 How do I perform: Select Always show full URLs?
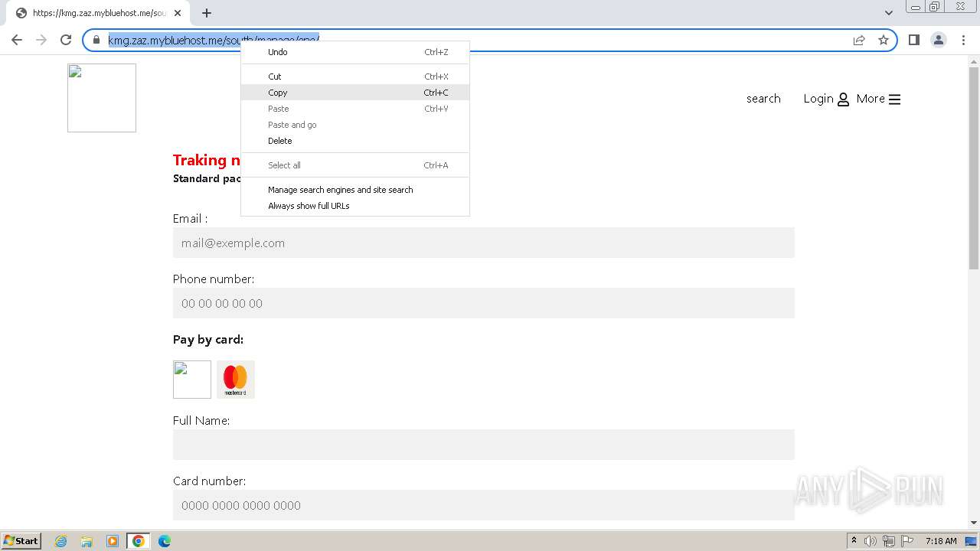(355, 206)
